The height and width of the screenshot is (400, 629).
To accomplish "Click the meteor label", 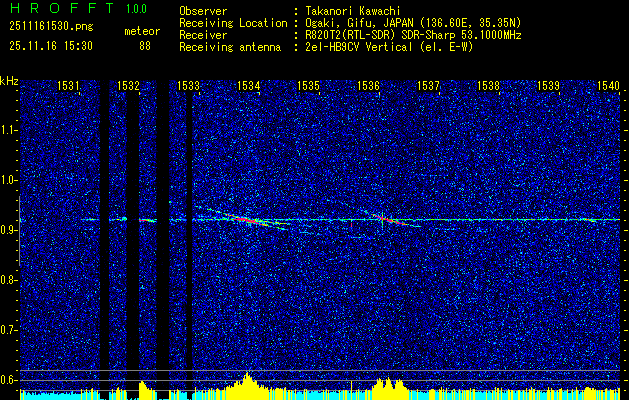I will [142, 31].
